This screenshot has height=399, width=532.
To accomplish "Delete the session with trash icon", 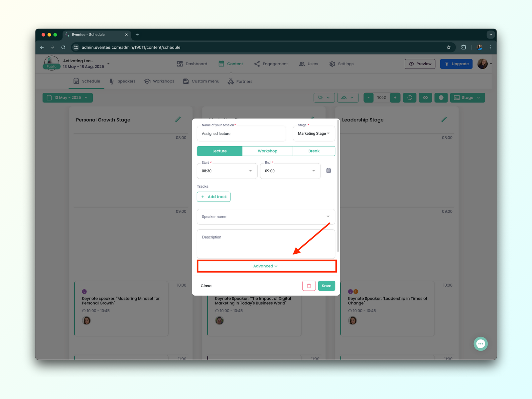I will coord(309,286).
